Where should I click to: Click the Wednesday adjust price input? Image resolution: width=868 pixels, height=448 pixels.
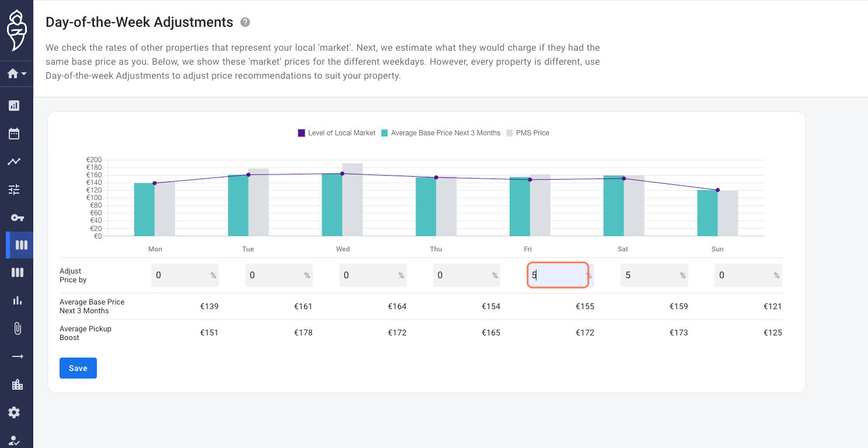pyautogui.click(x=373, y=275)
